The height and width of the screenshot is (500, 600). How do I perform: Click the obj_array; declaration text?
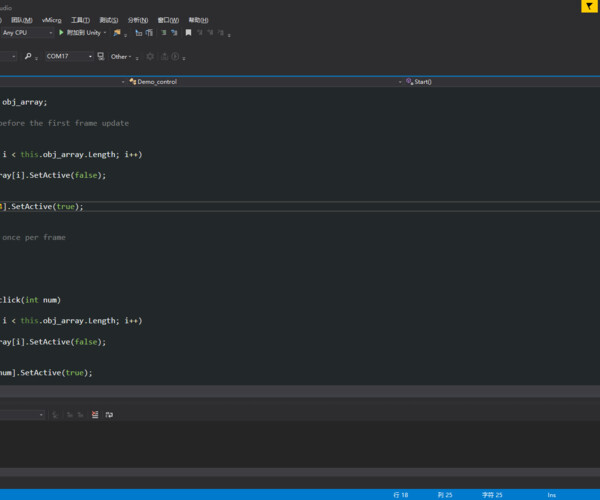pyautogui.click(x=24, y=102)
